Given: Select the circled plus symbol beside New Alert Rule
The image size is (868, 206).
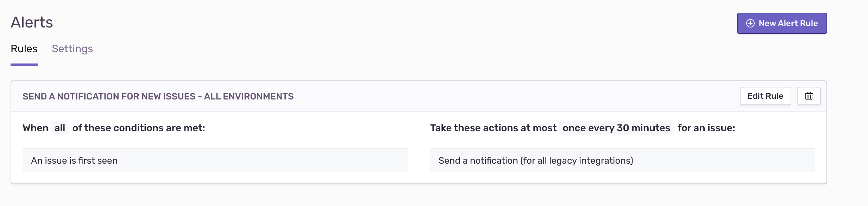Looking at the screenshot, I should click(x=751, y=23).
